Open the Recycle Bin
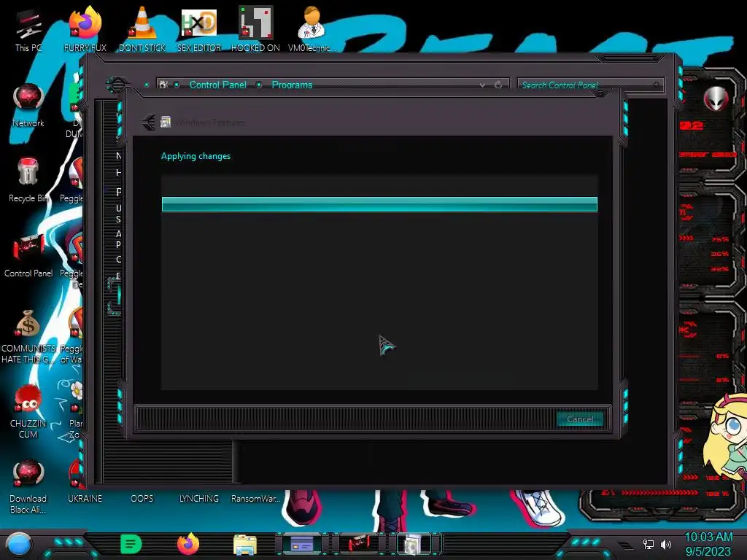The height and width of the screenshot is (560, 747). pyautogui.click(x=28, y=180)
